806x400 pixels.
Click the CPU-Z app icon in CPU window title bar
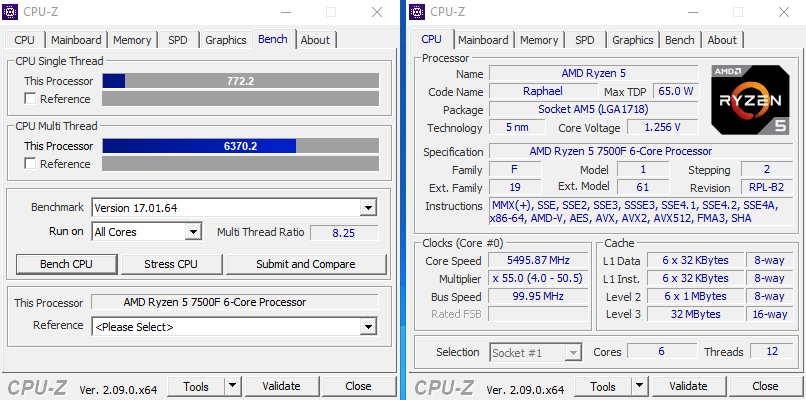point(417,11)
